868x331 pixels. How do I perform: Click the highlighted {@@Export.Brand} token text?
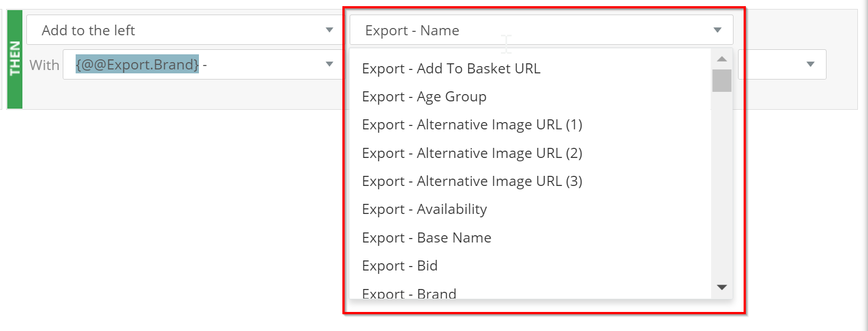(x=137, y=64)
